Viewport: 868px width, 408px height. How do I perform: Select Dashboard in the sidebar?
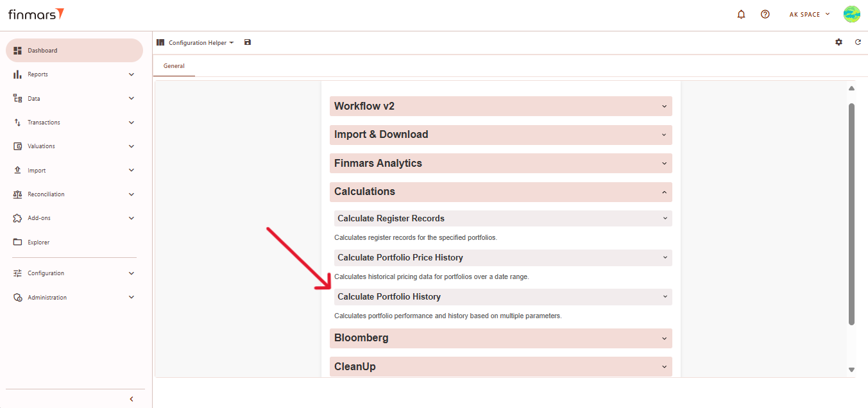pos(74,51)
